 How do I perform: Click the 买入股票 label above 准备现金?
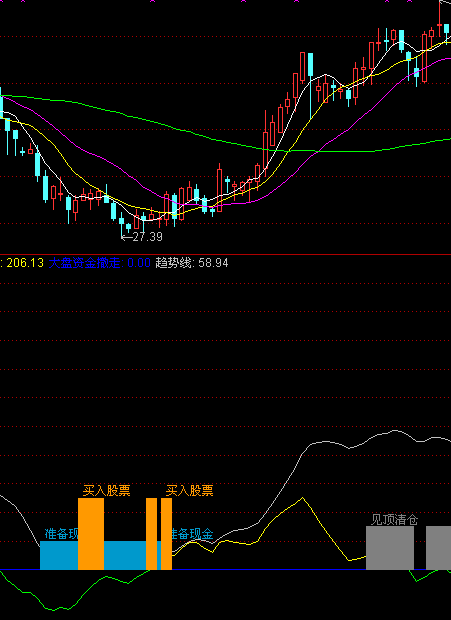[189, 491]
